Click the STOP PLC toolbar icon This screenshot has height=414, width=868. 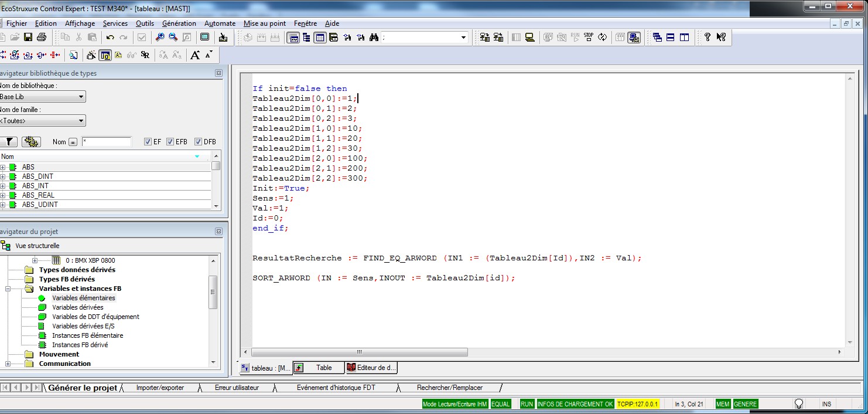(589, 37)
